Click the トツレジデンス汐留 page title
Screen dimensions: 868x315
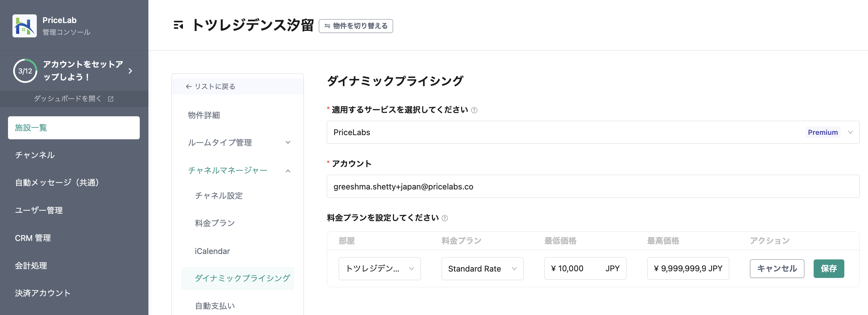point(253,25)
